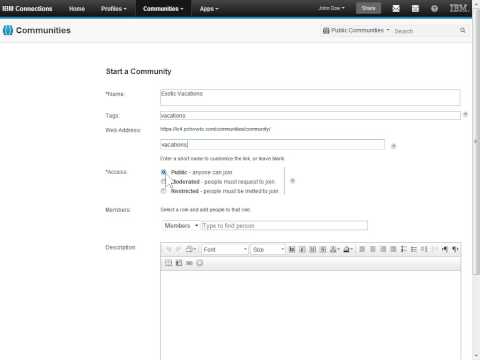This screenshot has width=480, height=360.
Task: Open the background color dropdown in editor
Action: 348,249
